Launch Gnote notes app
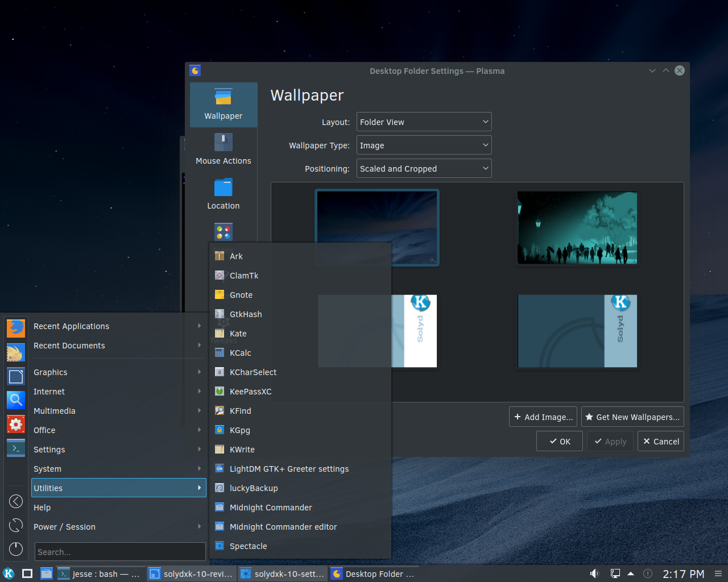728x582 pixels. pyautogui.click(x=300, y=295)
